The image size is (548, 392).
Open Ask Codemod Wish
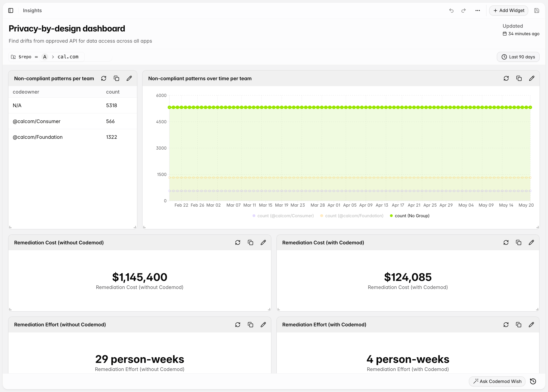click(497, 381)
